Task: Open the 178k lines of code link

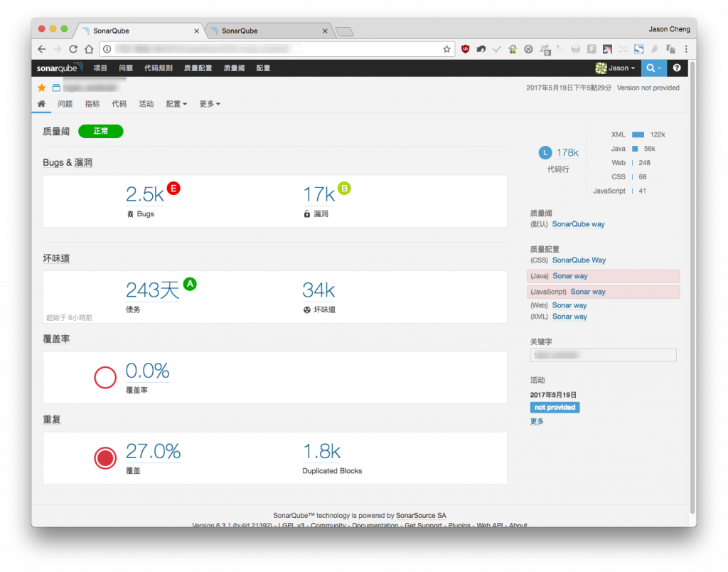Action: [567, 153]
